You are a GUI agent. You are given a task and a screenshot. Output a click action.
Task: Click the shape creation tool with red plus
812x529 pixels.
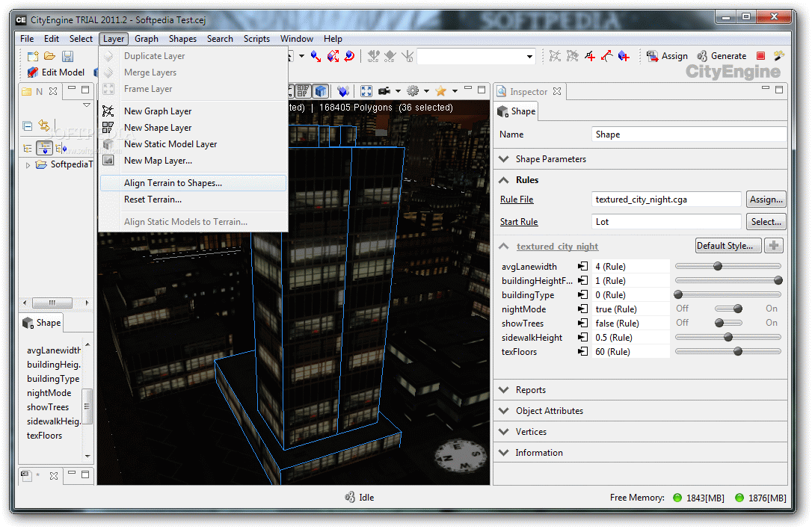[624, 56]
